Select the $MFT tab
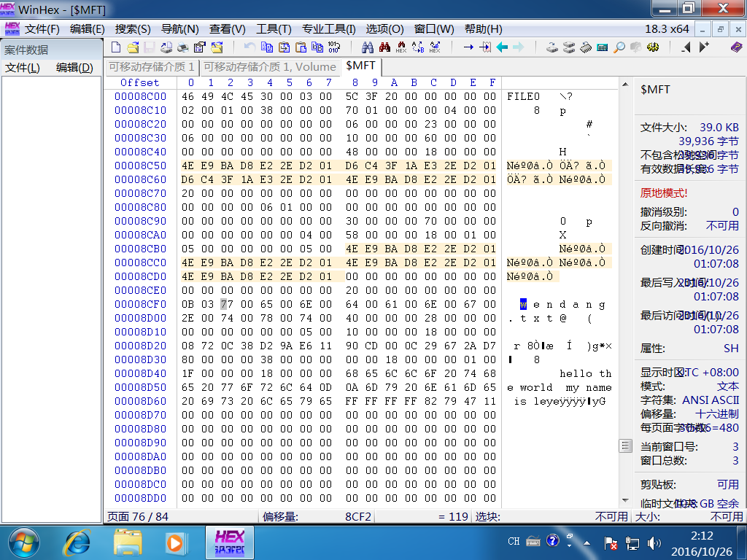 point(360,66)
